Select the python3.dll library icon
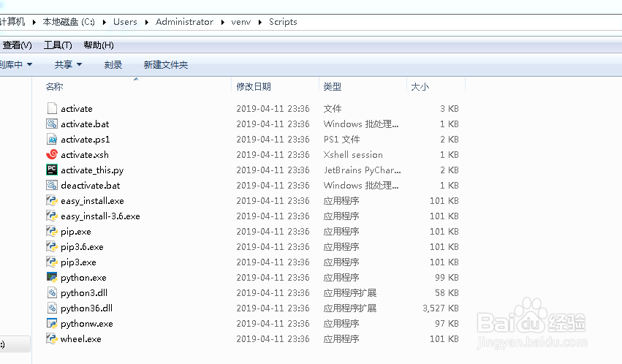Screen dimensions: 622x364 [52, 292]
